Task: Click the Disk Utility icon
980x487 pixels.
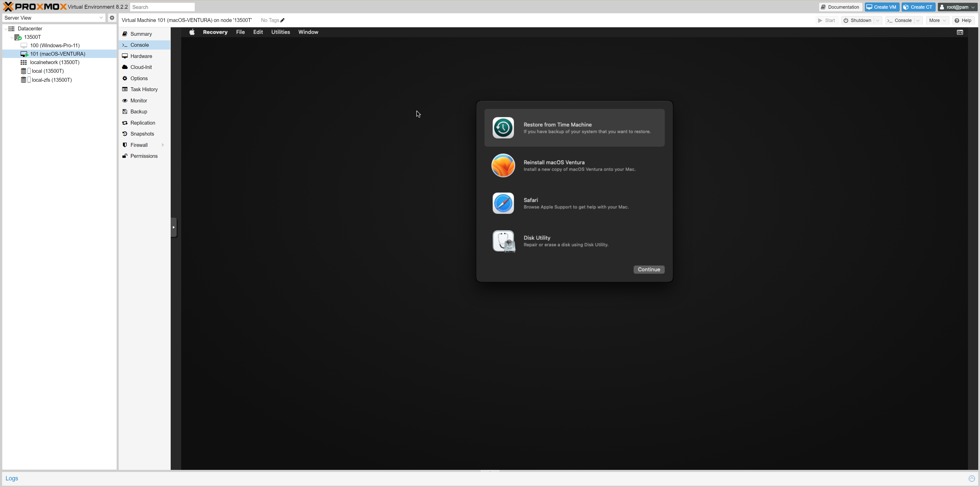Action: coord(503,241)
